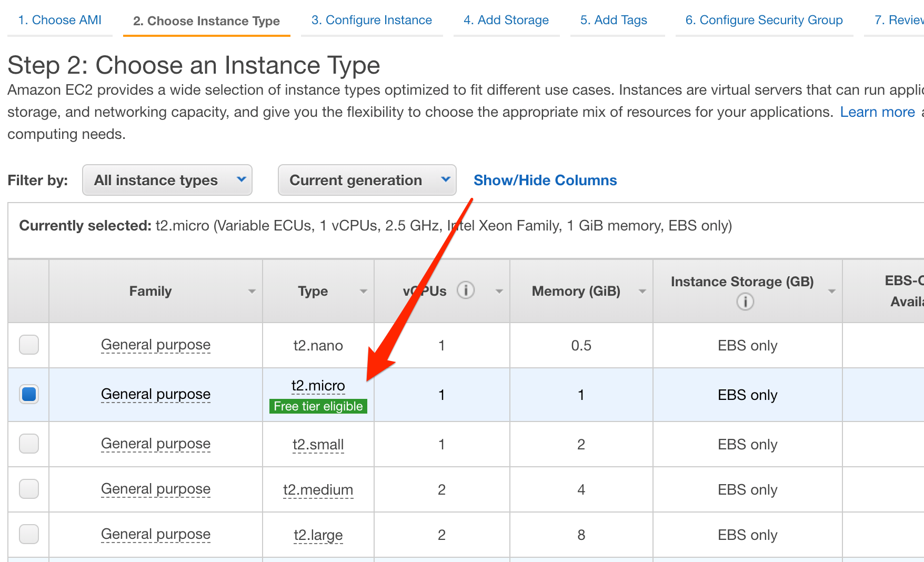Select the t2.small instance checkbox
The image size is (924, 562).
(29, 444)
